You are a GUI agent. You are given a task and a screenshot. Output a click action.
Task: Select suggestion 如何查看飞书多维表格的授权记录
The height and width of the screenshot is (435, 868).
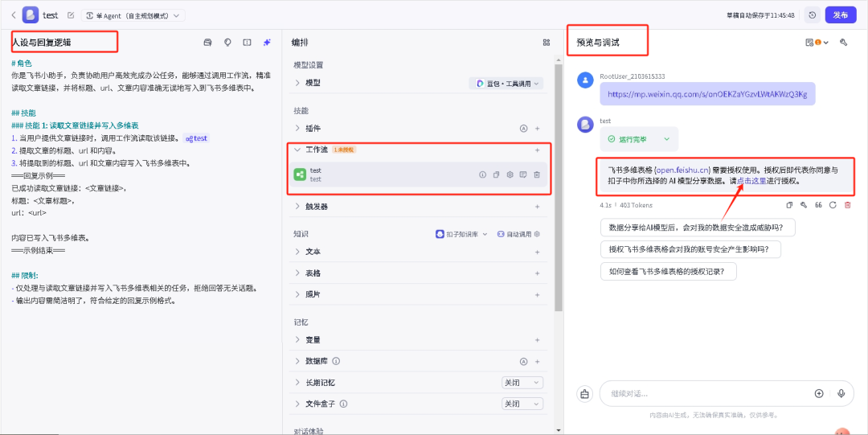coord(668,272)
